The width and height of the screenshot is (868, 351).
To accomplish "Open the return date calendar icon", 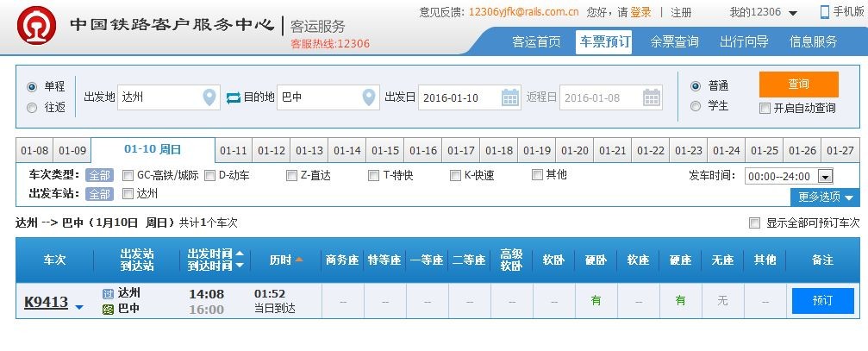I will click(652, 97).
